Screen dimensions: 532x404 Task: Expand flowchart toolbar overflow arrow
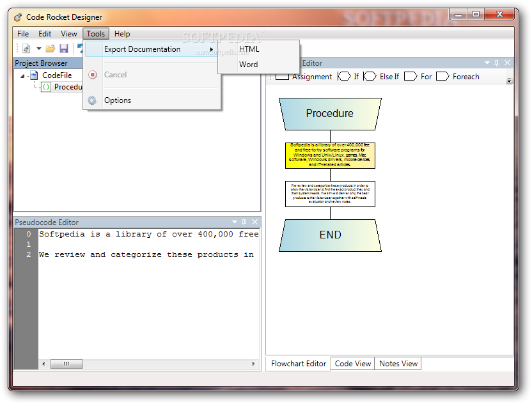click(509, 81)
